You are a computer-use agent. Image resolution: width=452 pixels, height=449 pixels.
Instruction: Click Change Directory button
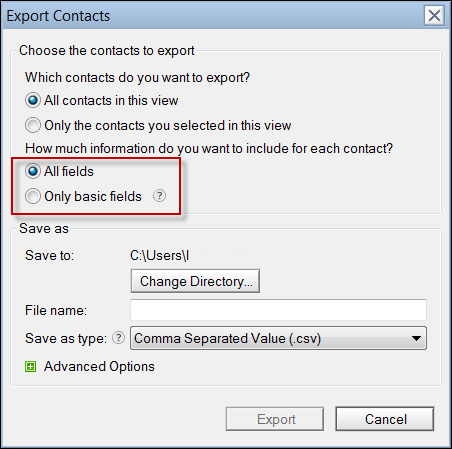click(x=195, y=281)
